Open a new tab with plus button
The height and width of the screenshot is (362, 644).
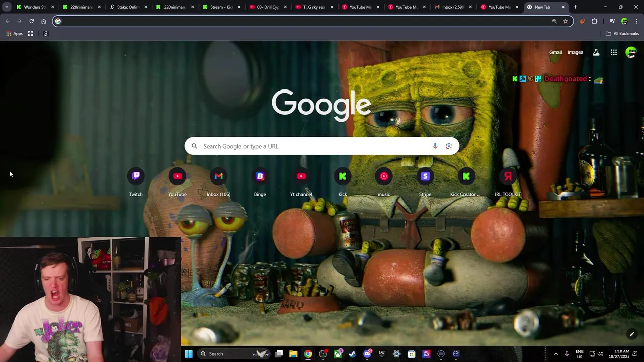[575, 7]
